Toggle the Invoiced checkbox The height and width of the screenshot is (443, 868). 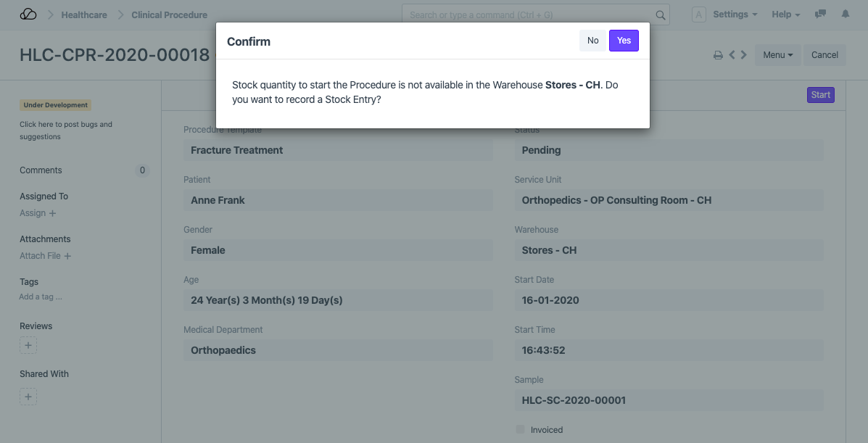pyautogui.click(x=520, y=430)
